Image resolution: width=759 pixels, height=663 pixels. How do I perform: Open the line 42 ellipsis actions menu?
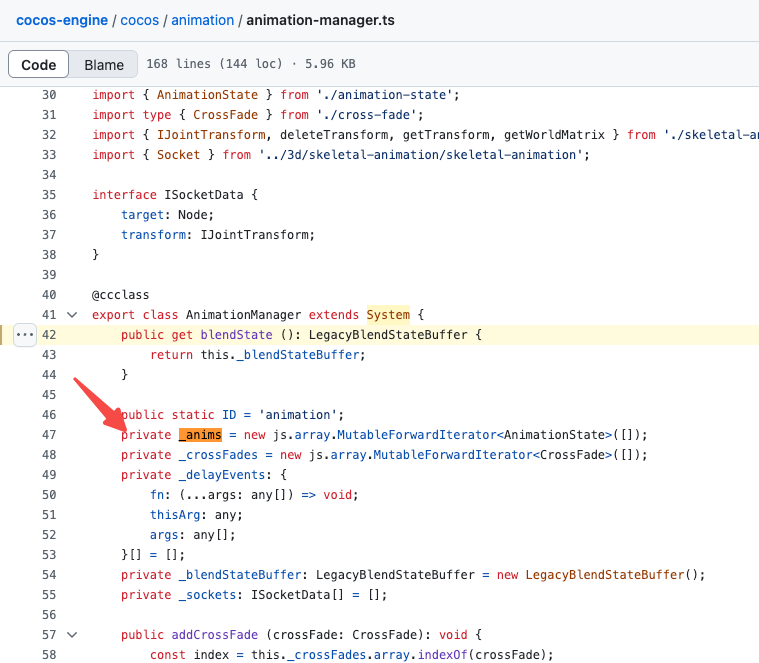[25, 335]
